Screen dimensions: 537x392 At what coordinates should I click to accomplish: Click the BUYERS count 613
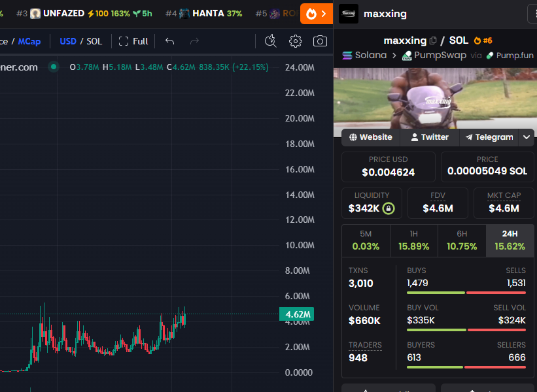(414, 358)
